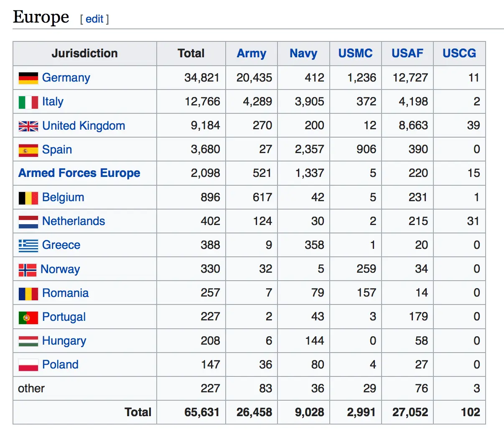This screenshot has width=504, height=440.
Task: Open the edit link beside Europe heading
Action: tap(94, 19)
